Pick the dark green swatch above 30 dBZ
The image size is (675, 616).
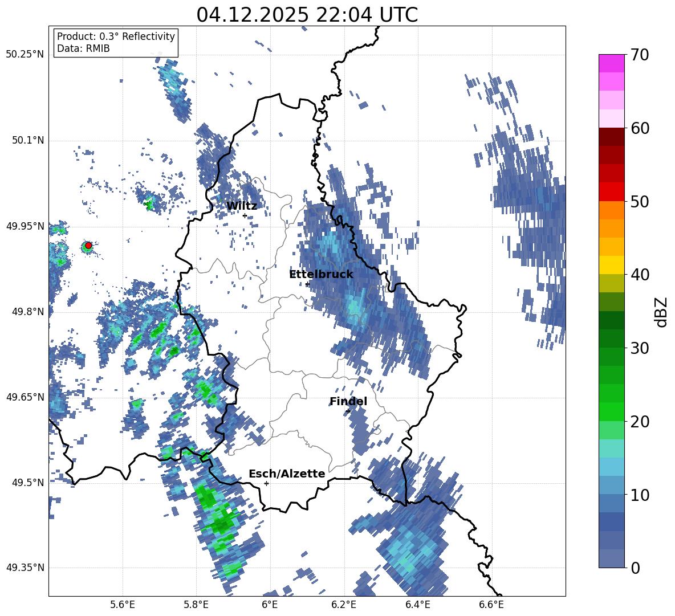tap(611, 338)
